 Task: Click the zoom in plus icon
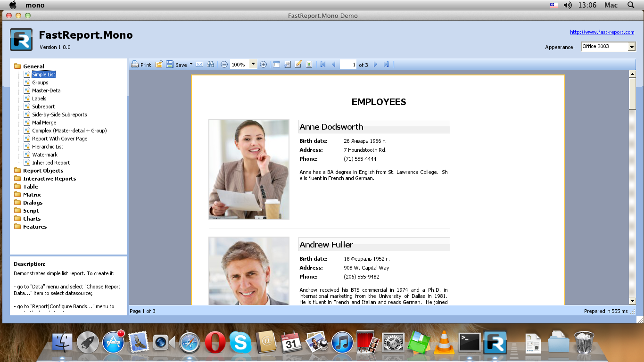(x=264, y=65)
